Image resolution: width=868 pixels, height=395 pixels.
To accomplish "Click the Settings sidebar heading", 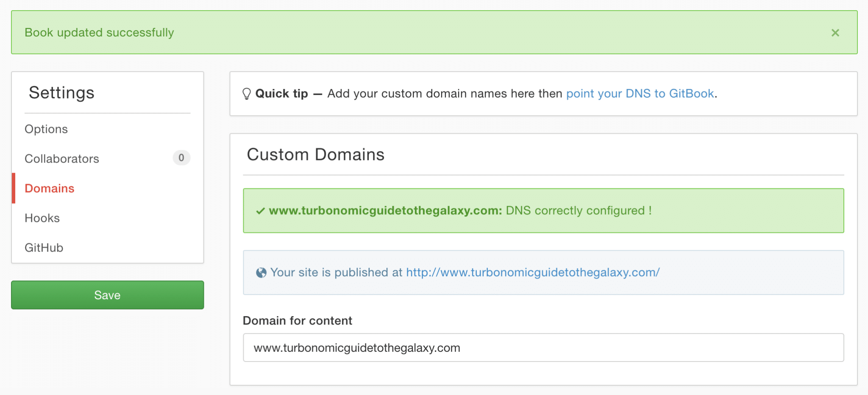I will tap(61, 92).
